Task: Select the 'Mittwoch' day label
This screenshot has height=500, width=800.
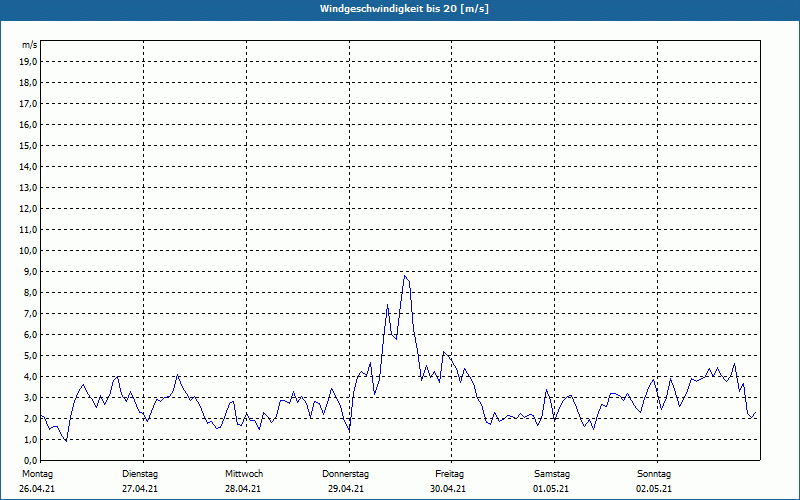Action: [244, 474]
